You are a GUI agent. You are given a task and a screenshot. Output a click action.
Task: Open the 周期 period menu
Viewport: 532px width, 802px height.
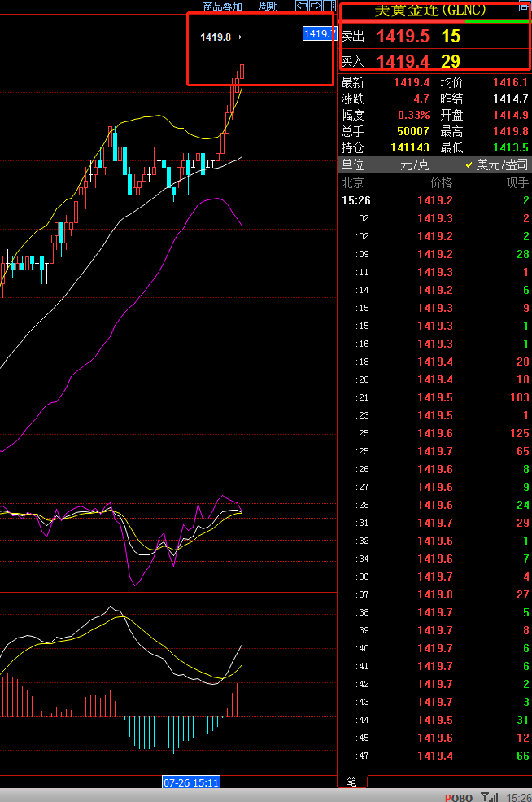tap(268, 7)
